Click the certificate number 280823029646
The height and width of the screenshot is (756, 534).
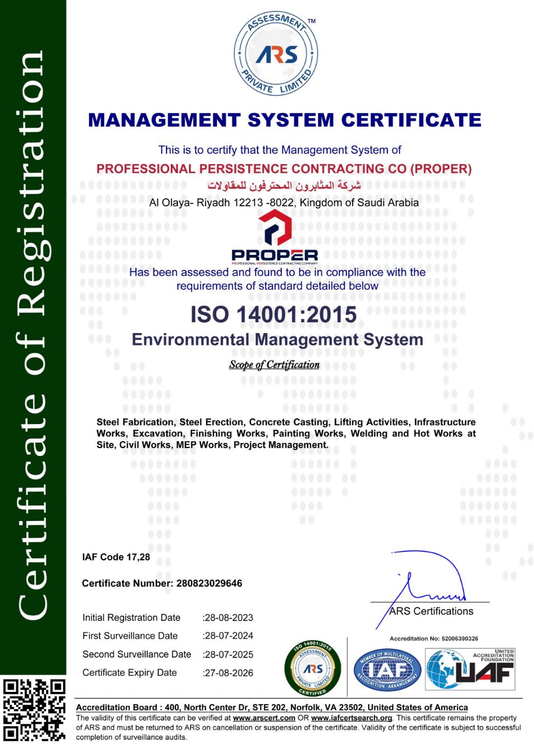[x=209, y=583]
